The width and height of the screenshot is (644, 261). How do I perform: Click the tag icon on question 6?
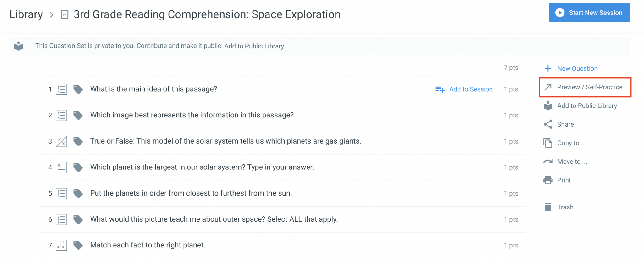(x=78, y=219)
